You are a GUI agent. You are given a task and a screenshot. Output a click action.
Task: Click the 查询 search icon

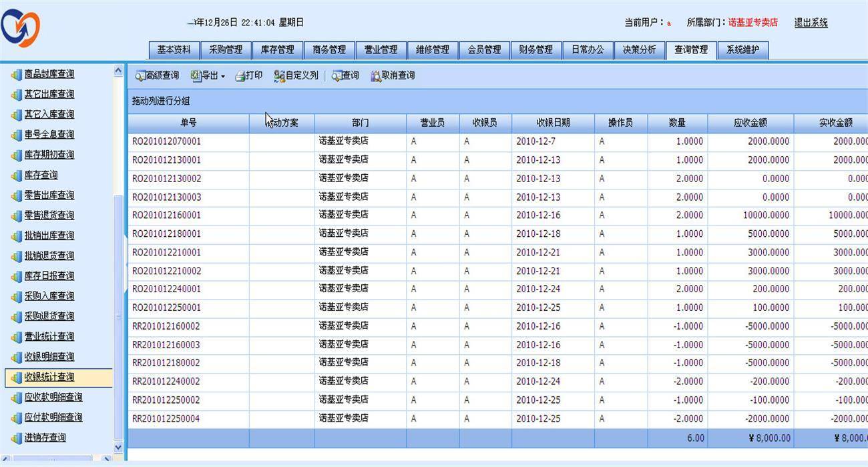click(x=337, y=76)
